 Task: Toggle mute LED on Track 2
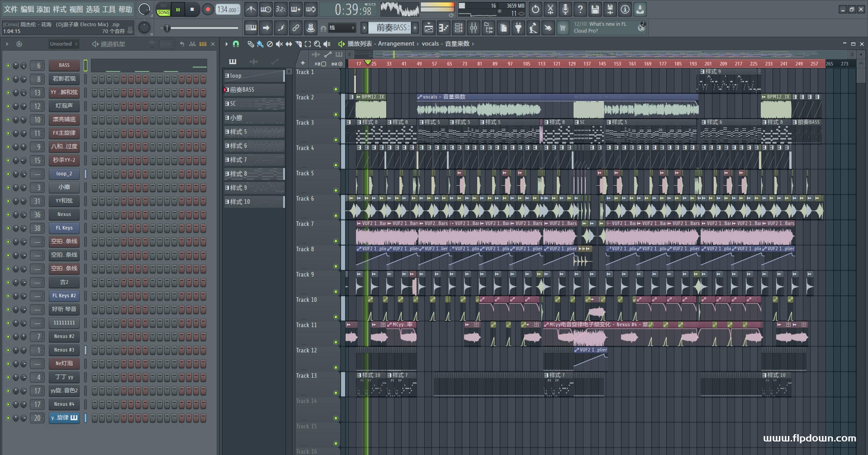336,114
